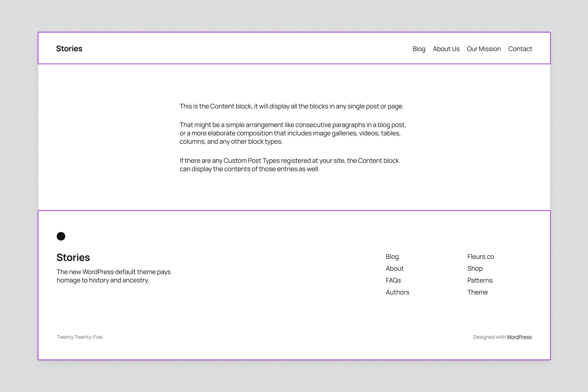Open the Theme footer link
Image resolution: width=588 pixels, height=392 pixels.
[x=478, y=292]
